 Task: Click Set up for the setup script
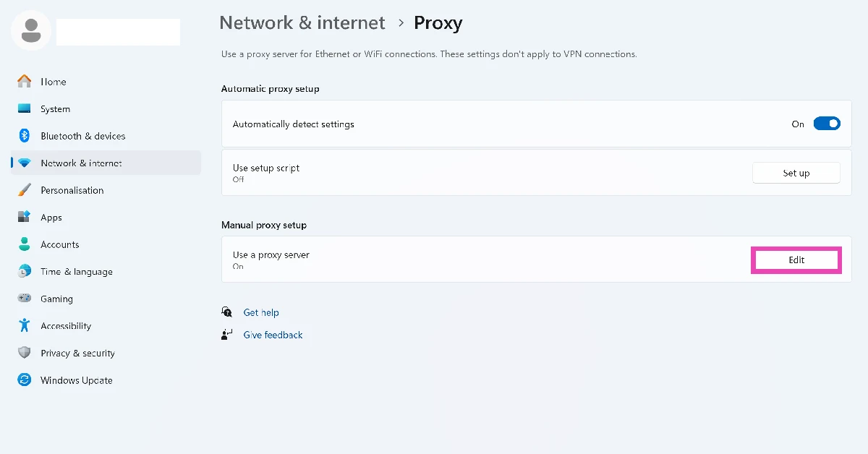point(796,172)
